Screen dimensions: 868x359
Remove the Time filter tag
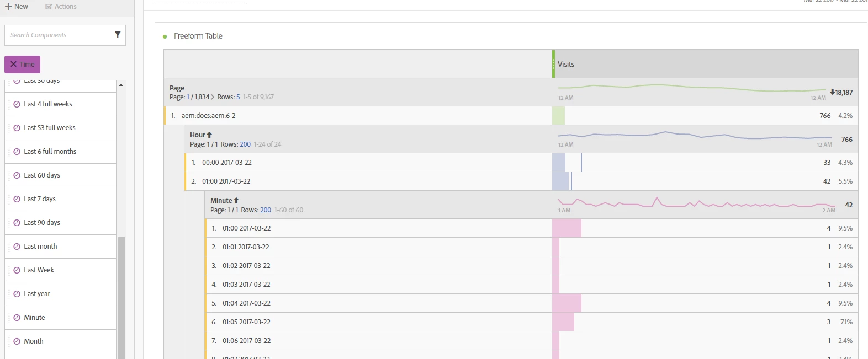(x=13, y=65)
